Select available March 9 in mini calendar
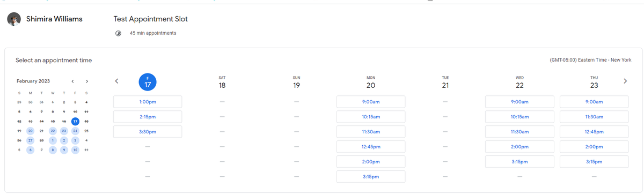The image size is (644, 195). 64,150
